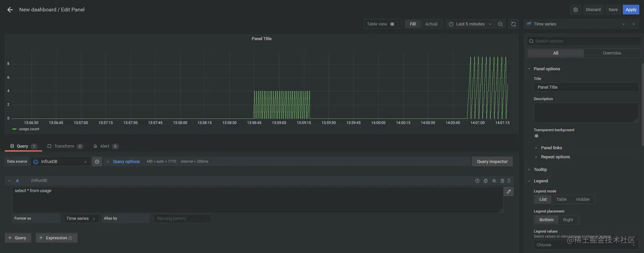
Task: Open Query inspector
Action: tap(492, 162)
